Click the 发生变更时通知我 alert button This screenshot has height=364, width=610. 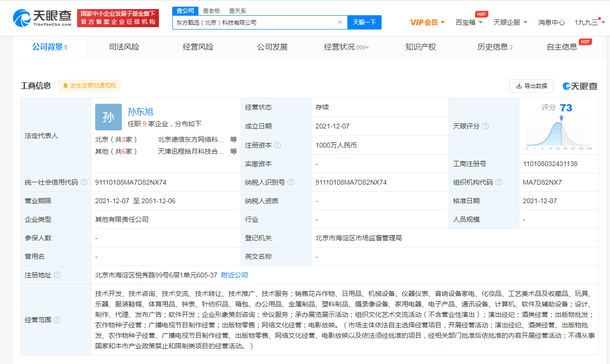(x=89, y=86)
